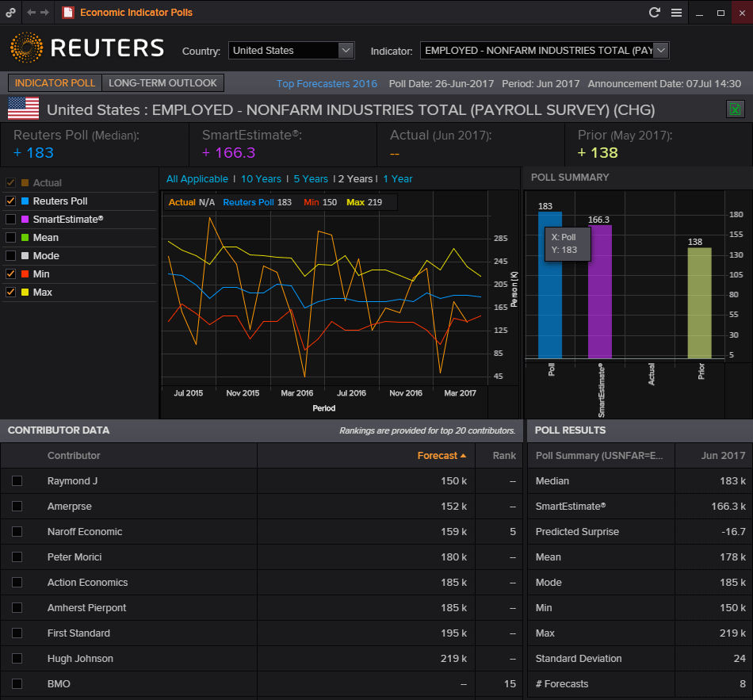Check the Peter Morici contributor box
The height and width of the screenshot is (700, 753).
(17, 557)
